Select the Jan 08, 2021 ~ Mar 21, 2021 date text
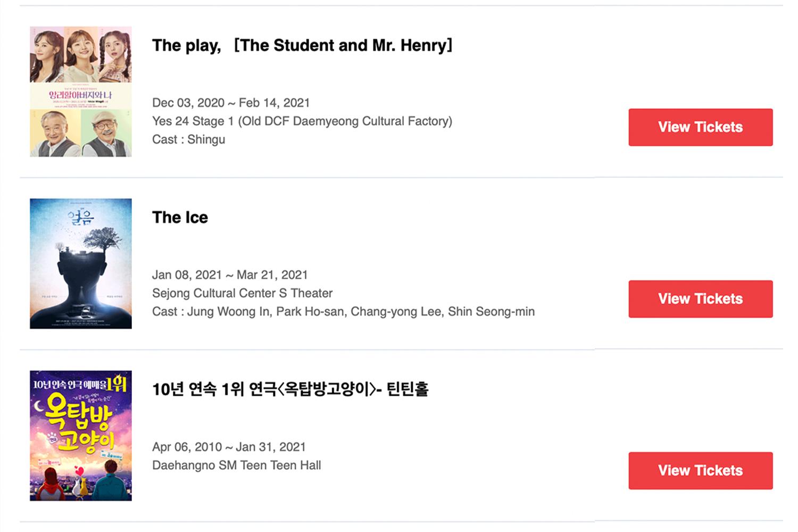 [x=230, y=275]
